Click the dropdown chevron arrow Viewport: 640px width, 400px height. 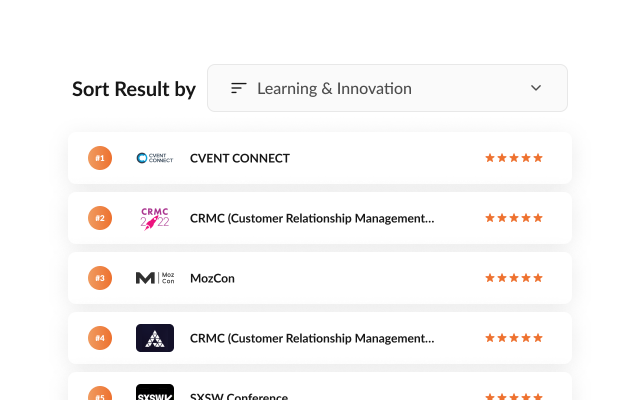[536, 88]
